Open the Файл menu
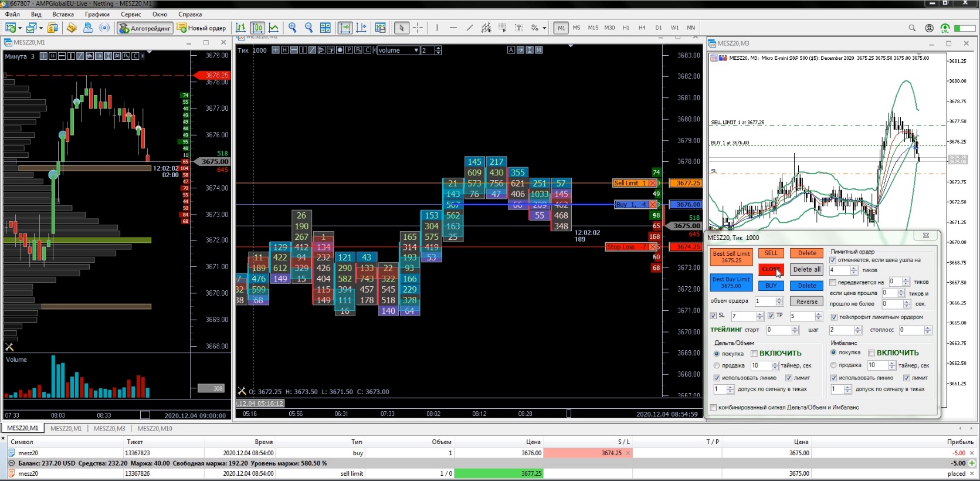Image resolution: width=980 pixels, height=481 pixels. click(x=12, y=14)
